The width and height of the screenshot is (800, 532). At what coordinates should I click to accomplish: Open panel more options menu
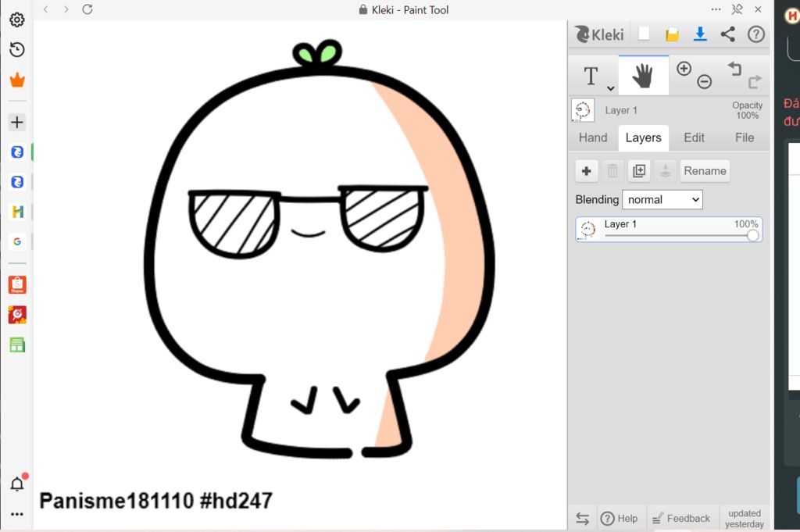(716, 9)
